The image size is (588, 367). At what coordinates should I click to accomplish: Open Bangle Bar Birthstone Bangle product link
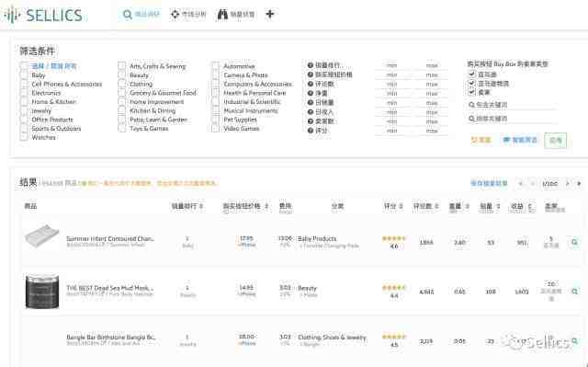click(x=110, y=337)
